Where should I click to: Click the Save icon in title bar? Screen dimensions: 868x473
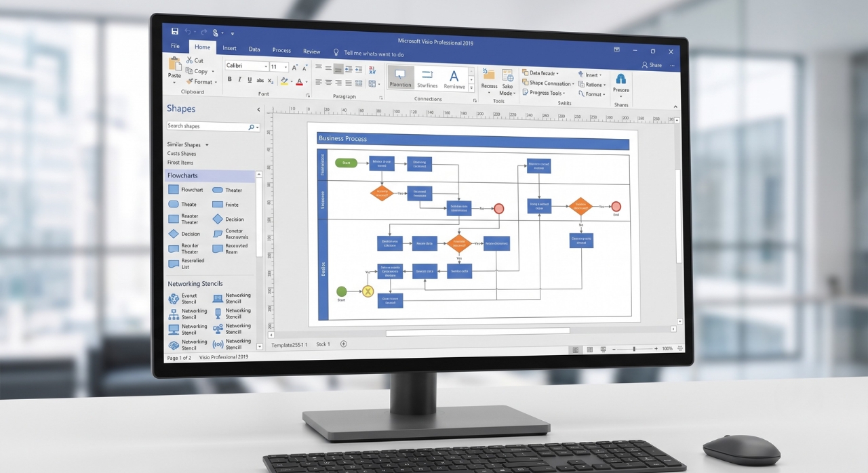point(175,31)
